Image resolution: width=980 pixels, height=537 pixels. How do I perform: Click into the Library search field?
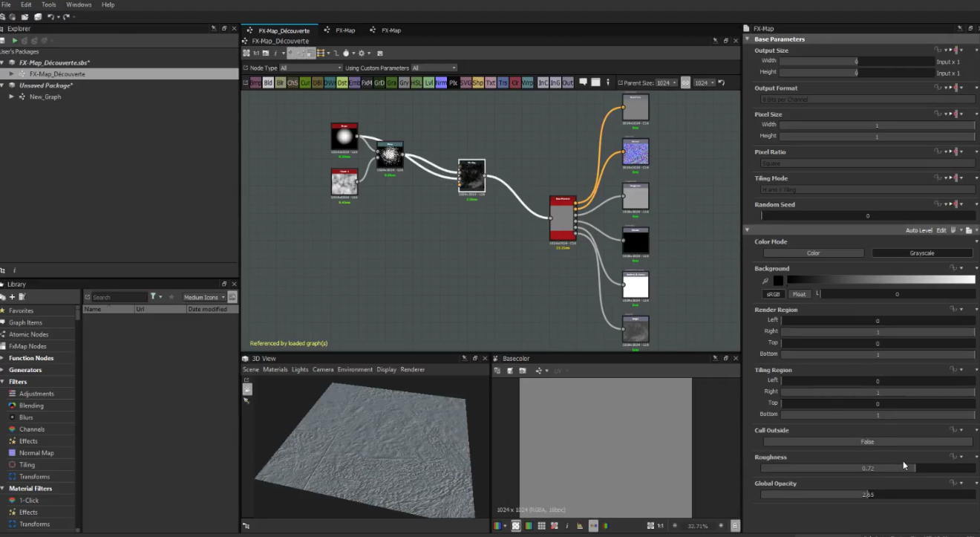tap(119, 297)
